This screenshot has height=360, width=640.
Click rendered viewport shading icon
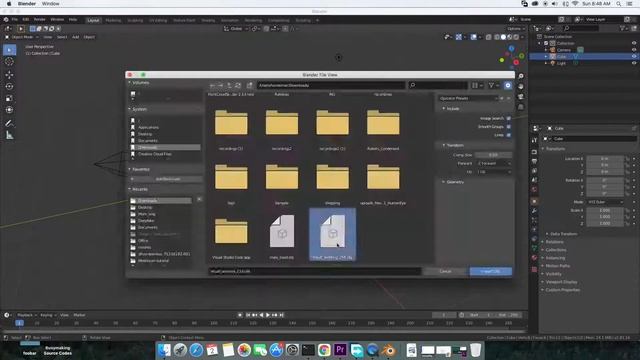516,37
